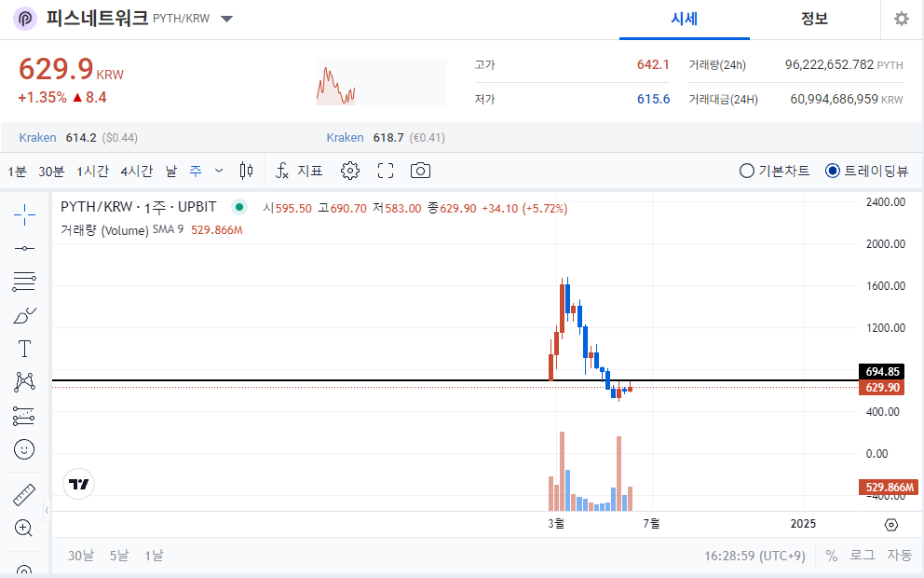The height and width of the screenshot is (578, 924).
Task: Click the PYTH/KRW · 1주 · UPBIT chart title
Action: pyautogui.click(x=139, y=207)
